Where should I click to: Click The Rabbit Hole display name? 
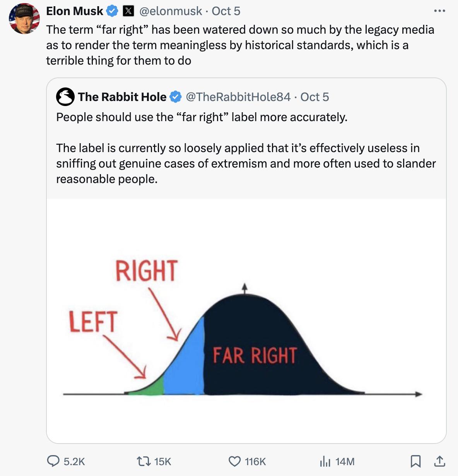coord(122,97)
